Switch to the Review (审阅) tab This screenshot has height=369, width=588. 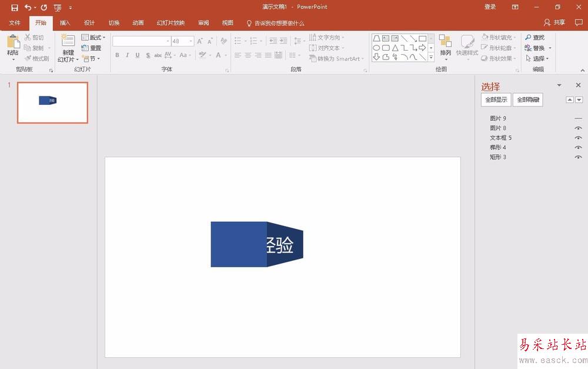coord(203,23)
